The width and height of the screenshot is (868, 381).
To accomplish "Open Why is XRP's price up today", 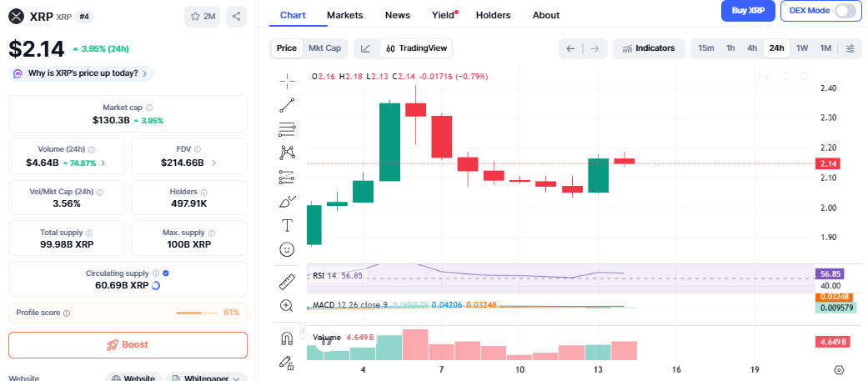I will click(x=81, y=73).
